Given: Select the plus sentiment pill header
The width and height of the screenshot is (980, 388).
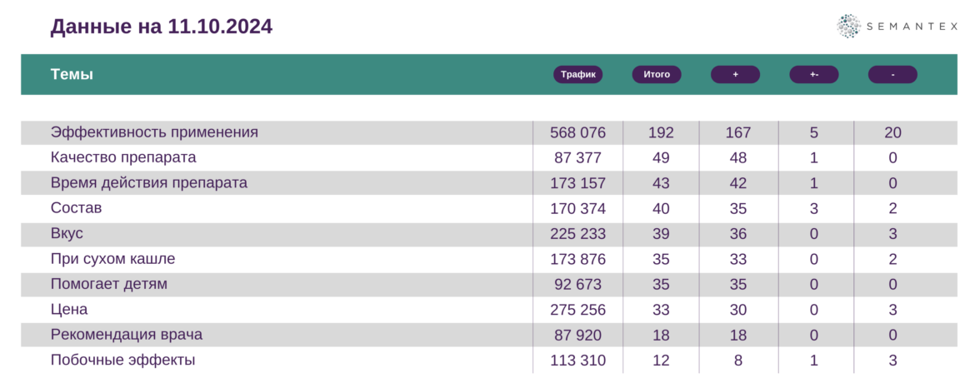Looking at the screenshot, I should pyautogui.click(x=735, y=74).
